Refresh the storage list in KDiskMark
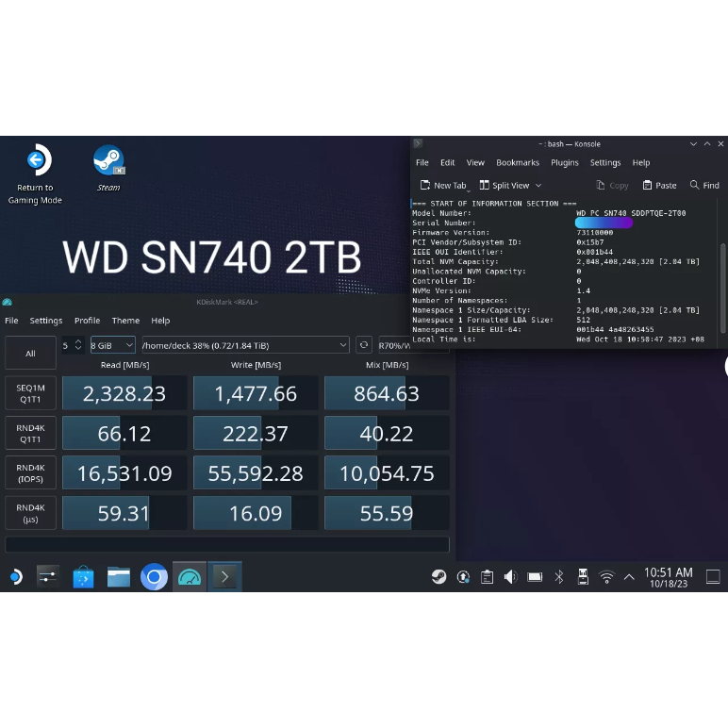The height and width of the screenshot is (728, 728). pyautogui.click(x=364, y=345)
